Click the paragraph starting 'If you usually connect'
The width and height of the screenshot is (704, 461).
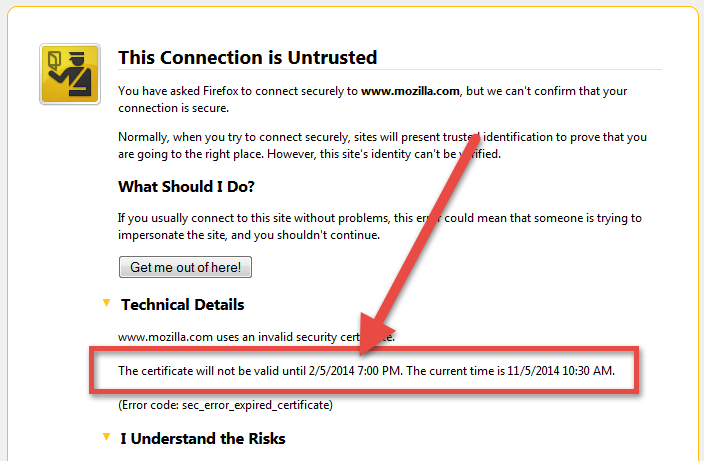click(380, 227)
